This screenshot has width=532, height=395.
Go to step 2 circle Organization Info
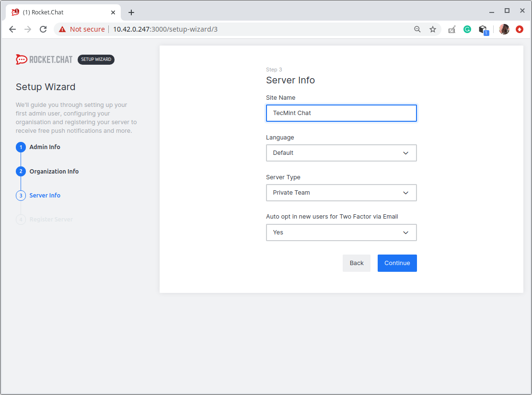tap(21, 171)
